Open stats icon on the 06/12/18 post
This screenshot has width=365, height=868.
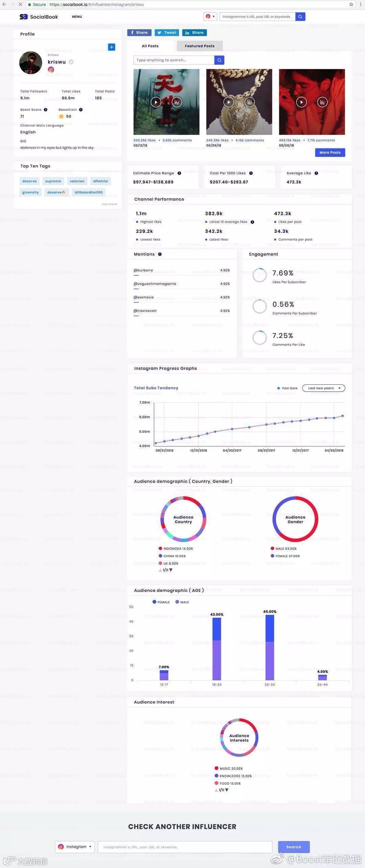(x=177, y=102)
